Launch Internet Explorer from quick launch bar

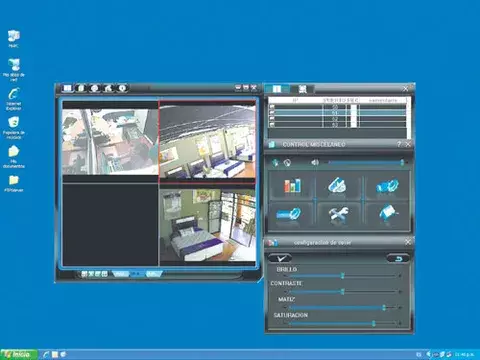pyautogui.click(x=46, y=354)
